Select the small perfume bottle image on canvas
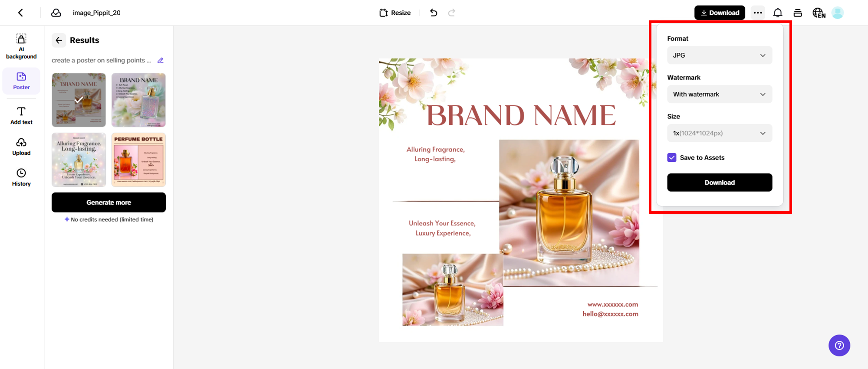 click(453, 290)
